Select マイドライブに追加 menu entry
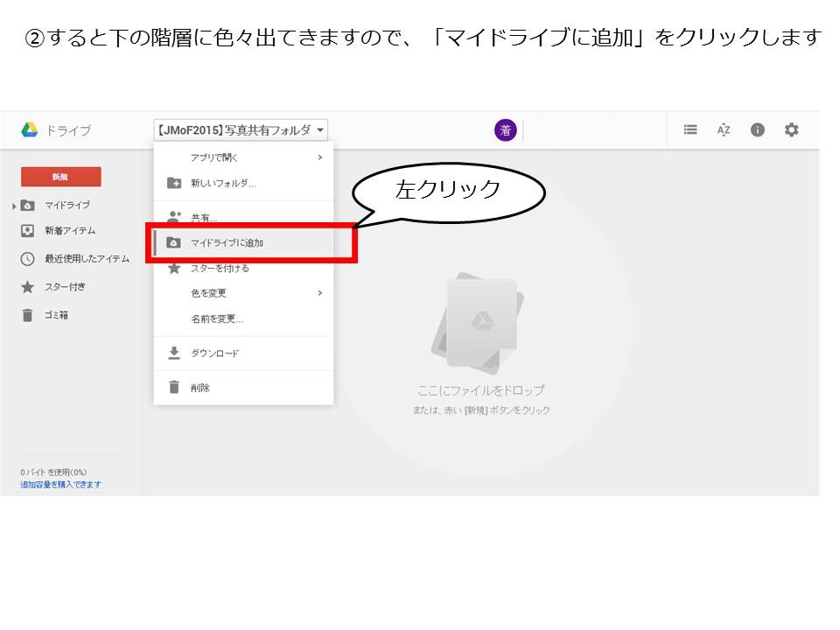This screenshot has height=630, width=840. [244, 242]
